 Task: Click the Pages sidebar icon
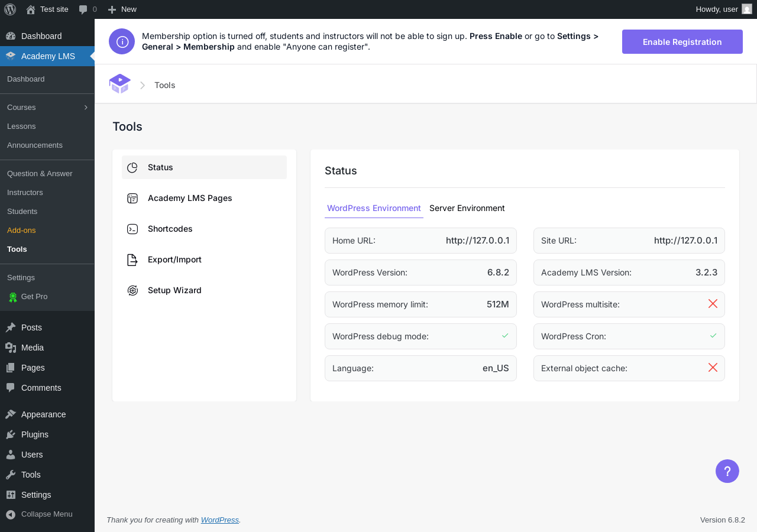point(11,368)
